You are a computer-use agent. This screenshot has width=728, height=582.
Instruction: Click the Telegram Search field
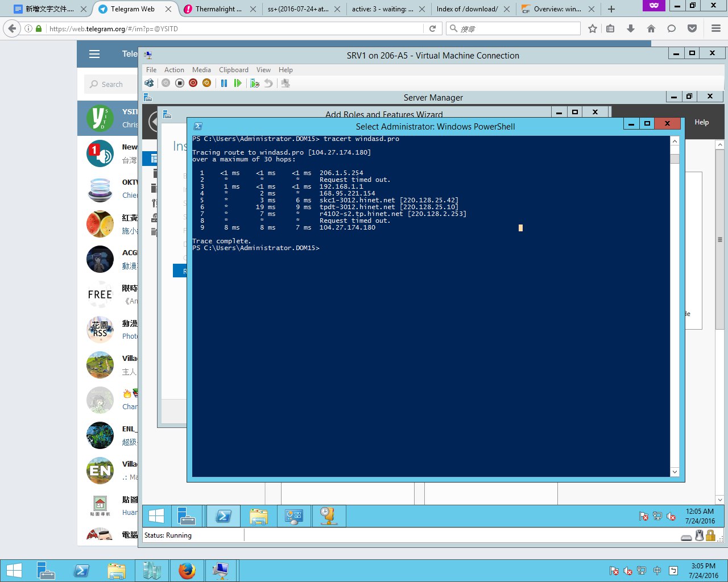[x=112, y=84]
